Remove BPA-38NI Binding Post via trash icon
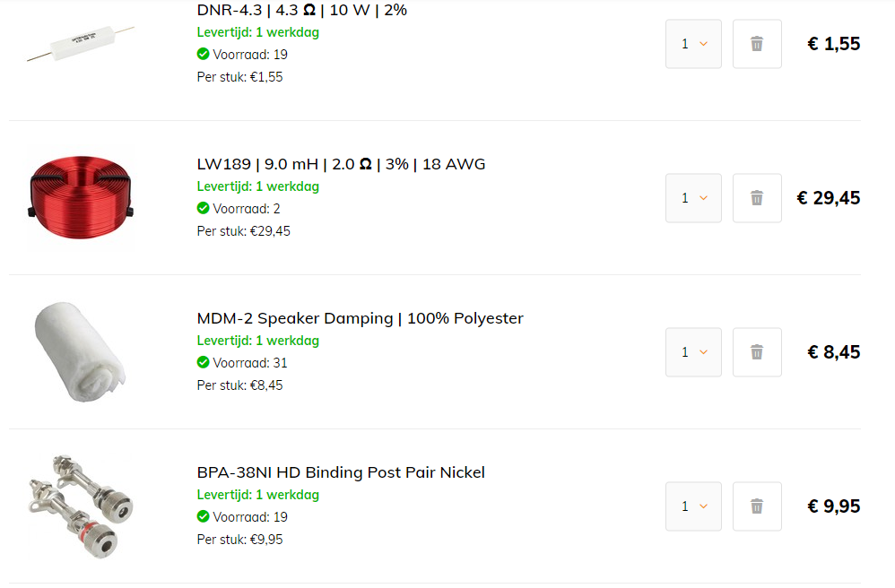Viewport: 895px width, 588px height. (x=757, y=506)
